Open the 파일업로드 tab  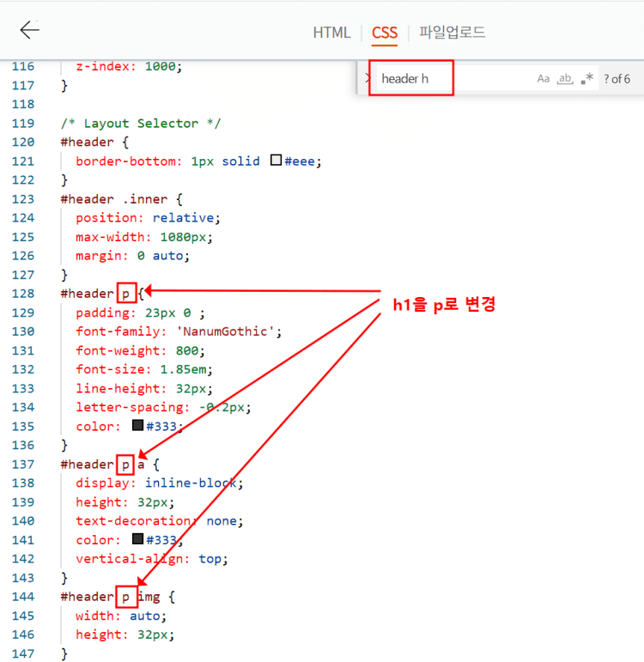pos(452,33)
